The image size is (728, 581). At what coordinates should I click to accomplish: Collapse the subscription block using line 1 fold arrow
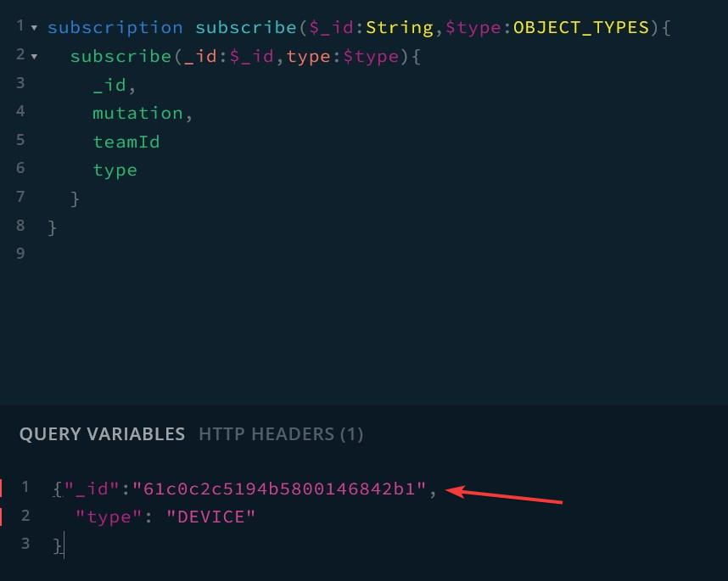[x=34, y=26]
